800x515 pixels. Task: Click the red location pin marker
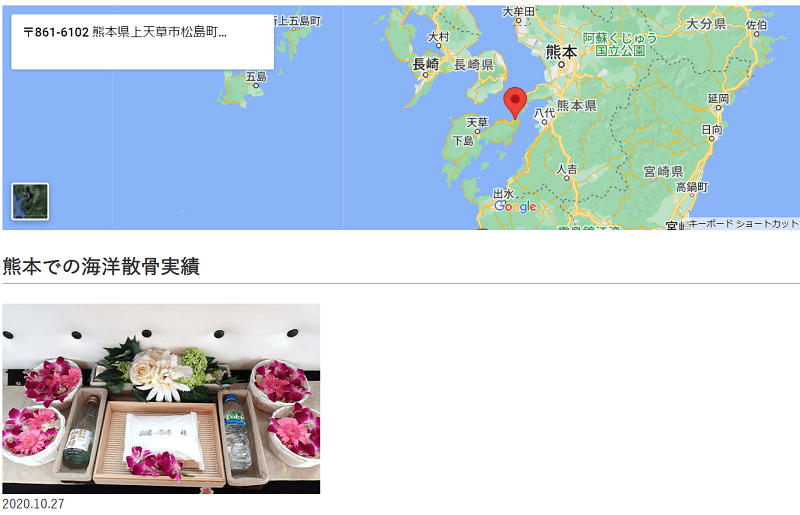click(515, 103)
